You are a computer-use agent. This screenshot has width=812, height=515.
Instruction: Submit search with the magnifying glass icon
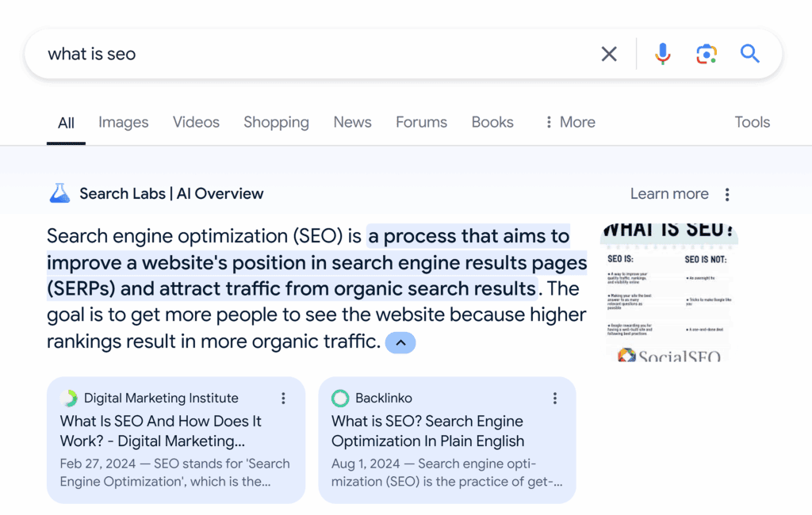click(x=749, y=54)
